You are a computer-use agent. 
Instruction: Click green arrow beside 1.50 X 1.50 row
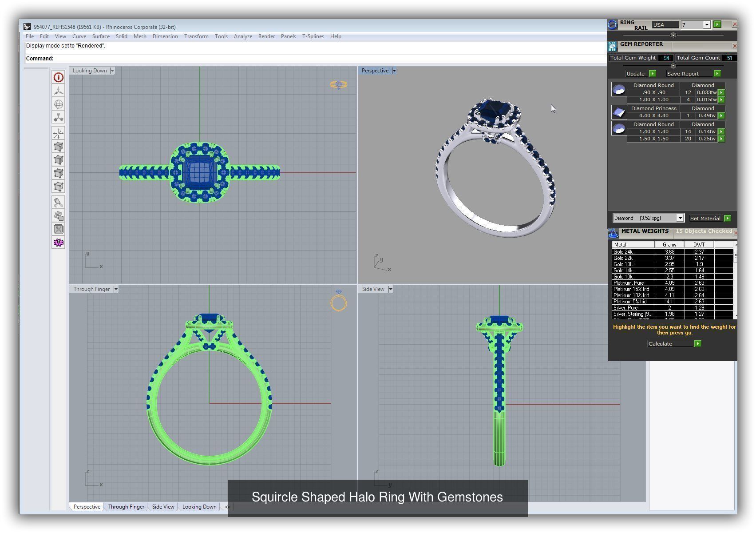(721, 139)
